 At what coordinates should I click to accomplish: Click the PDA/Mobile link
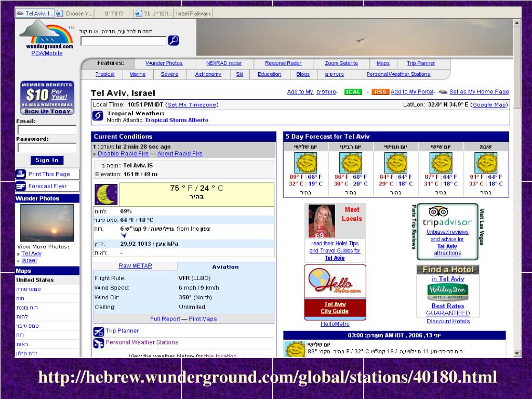[x=47, y=54]
